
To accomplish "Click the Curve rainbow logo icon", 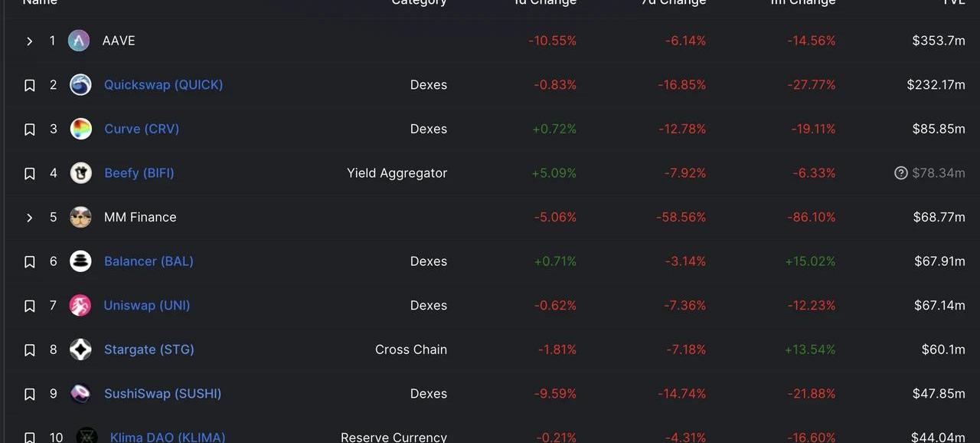I will pyautogui.click(x=80, y=129).
